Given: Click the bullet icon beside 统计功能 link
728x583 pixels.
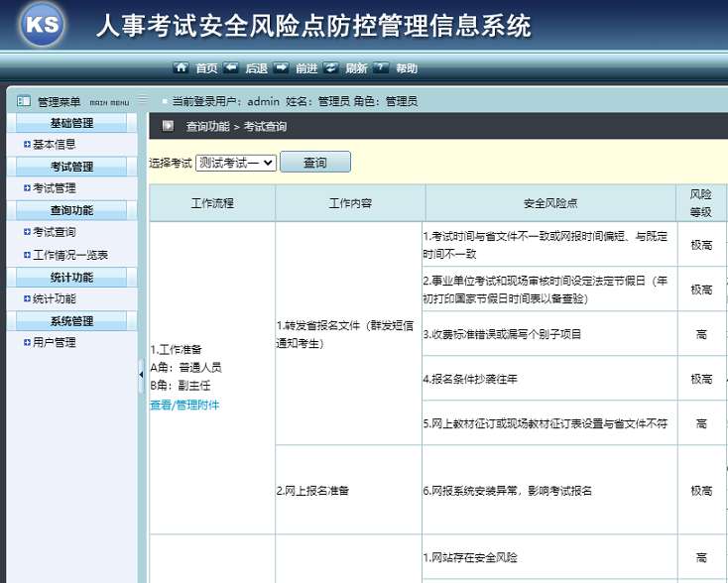Looking at the screenshot, I should click(x=27, y=298).
